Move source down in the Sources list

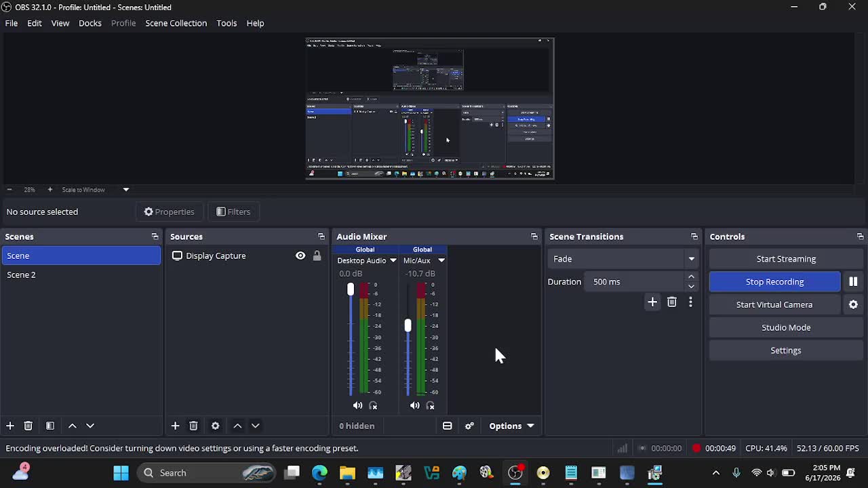pyautogui.click(x=256, y=426)
